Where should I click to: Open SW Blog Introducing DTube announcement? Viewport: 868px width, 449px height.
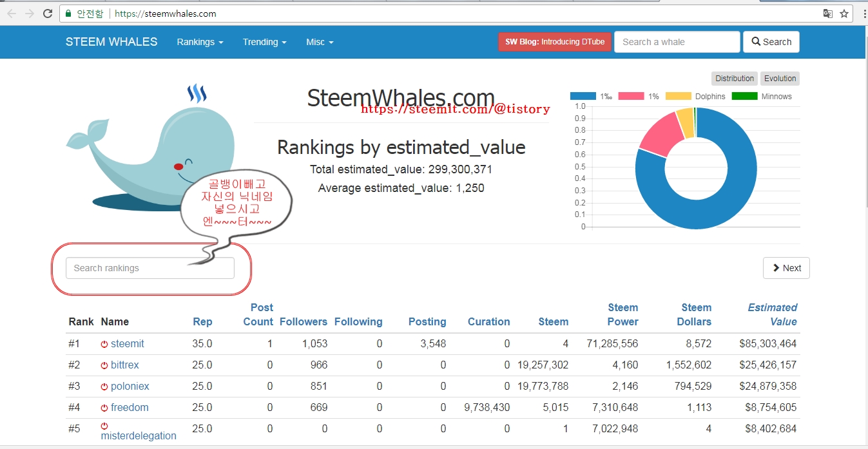[555, 42]
